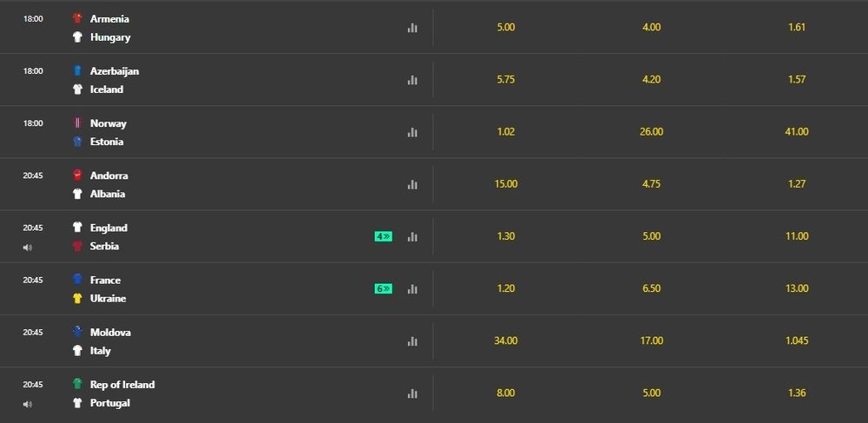Click the audio icon under Ireland match time

pyautogui.click(x=27, y=404)
